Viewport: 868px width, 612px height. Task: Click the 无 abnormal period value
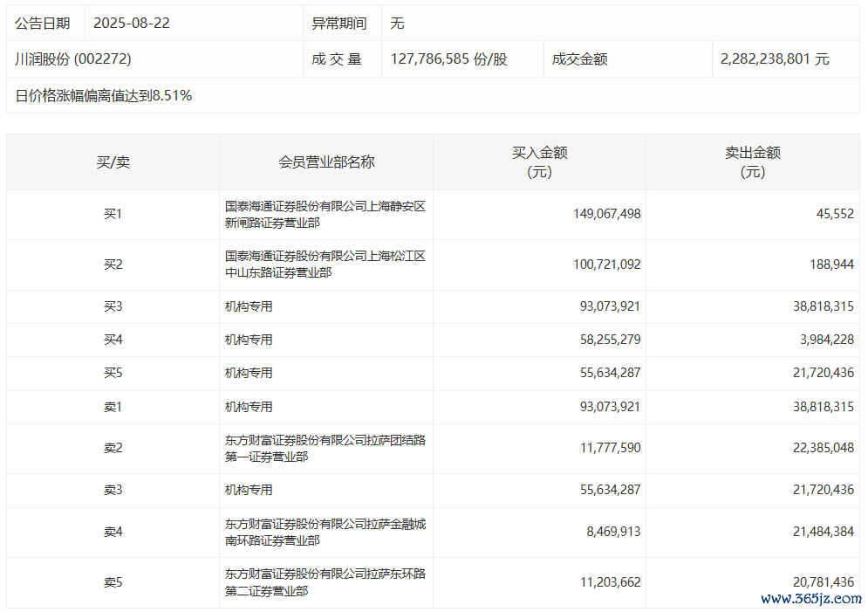pyautogui.click(x=397, y=24)
